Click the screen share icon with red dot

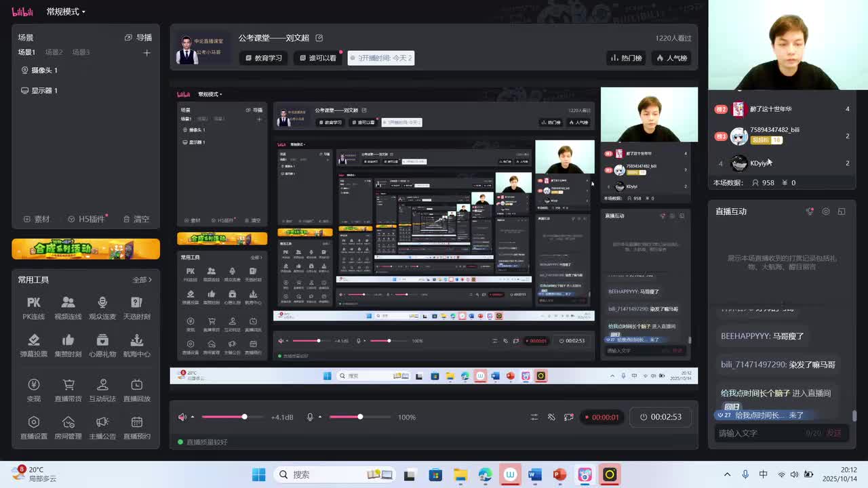click(x=568, y=417)
